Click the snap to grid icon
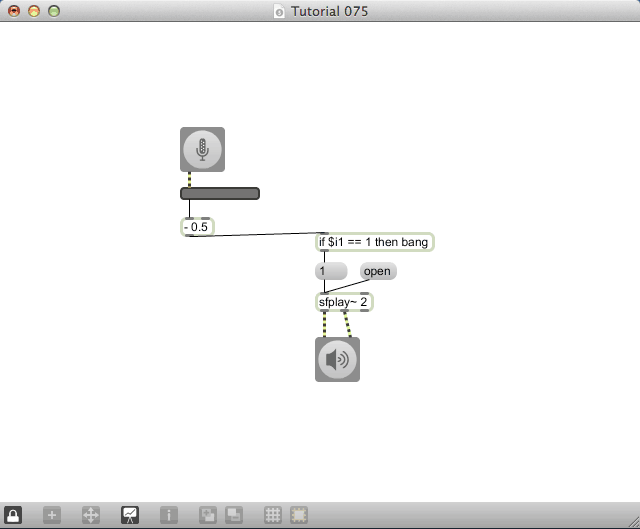Screen dimensions: 640x529 pos(298,515)
